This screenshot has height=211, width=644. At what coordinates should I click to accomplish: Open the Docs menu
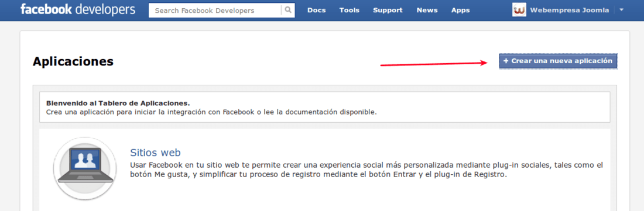coord(316,11)
